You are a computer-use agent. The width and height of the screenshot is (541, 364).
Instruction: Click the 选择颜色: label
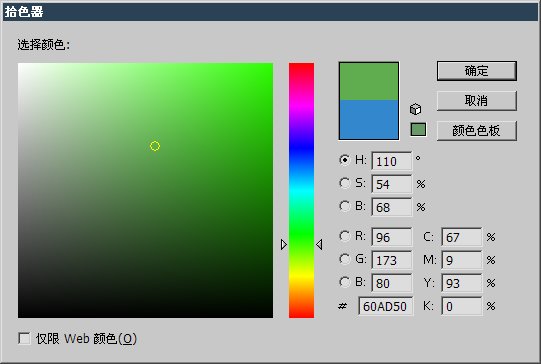click(x=44, y=45)
